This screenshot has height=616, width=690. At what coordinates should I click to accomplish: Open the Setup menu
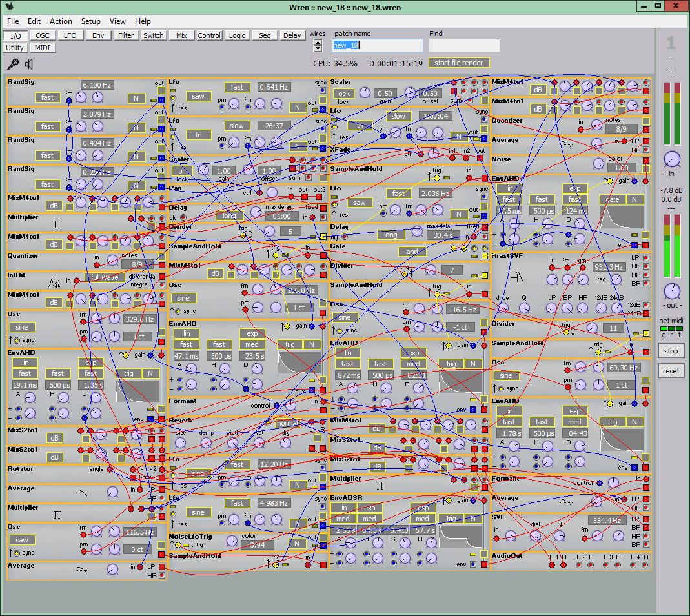point(90,21)
